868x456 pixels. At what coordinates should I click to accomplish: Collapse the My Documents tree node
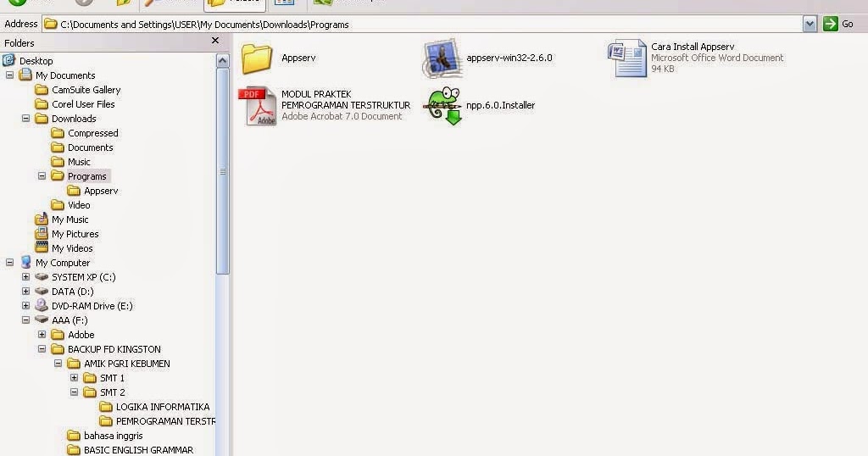[9, 75]
